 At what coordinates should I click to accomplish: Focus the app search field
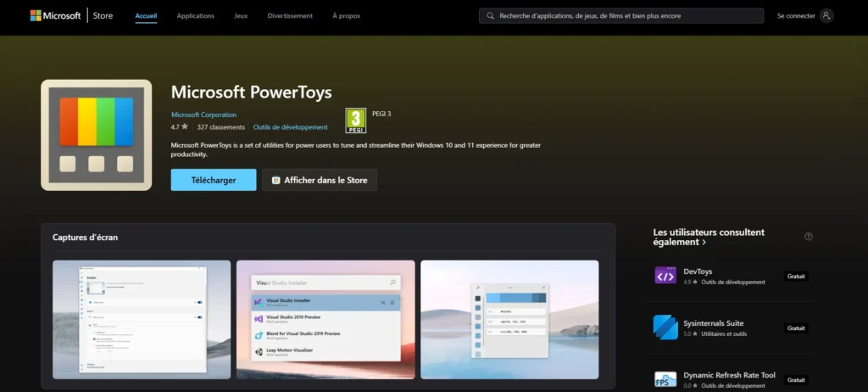621,15
